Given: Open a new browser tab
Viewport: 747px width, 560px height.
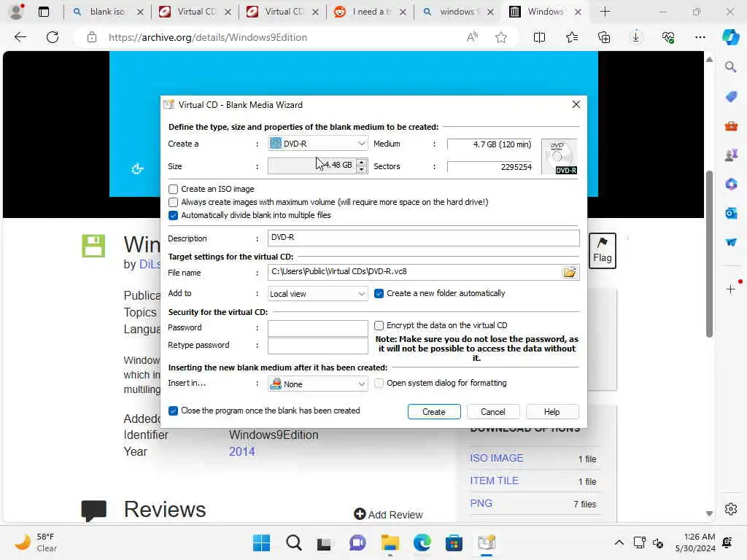Looking at the screenshot, I should point(605,12).
